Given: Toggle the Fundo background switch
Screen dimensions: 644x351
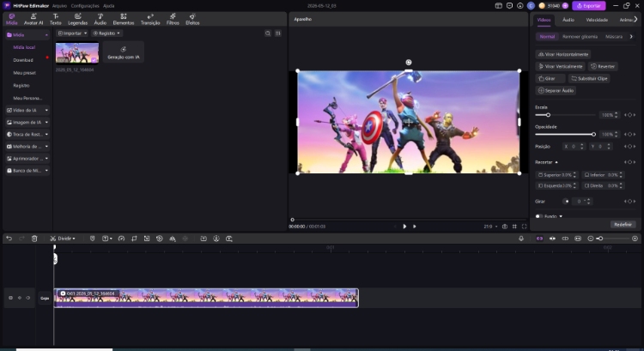Looking at the screenshot, I should point(538,216).
